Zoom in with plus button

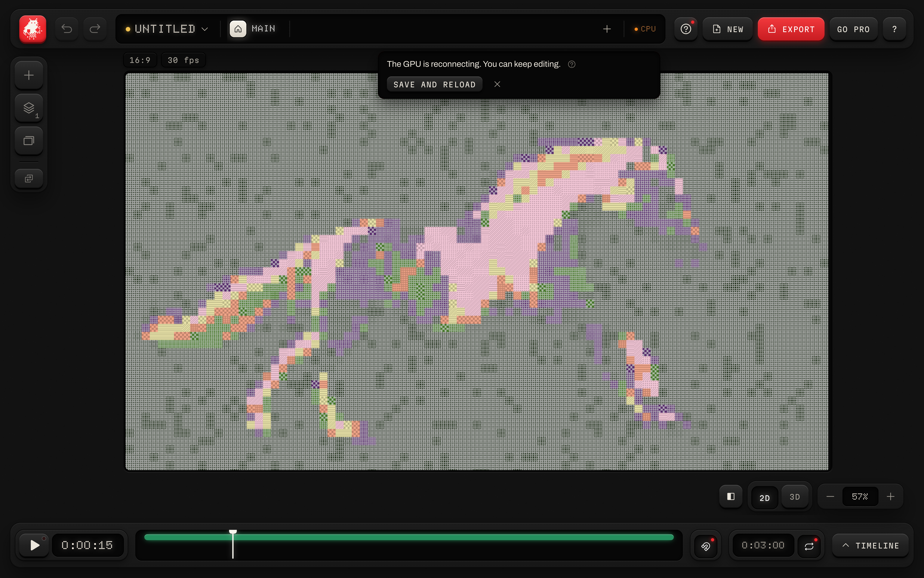coord(890,497)
